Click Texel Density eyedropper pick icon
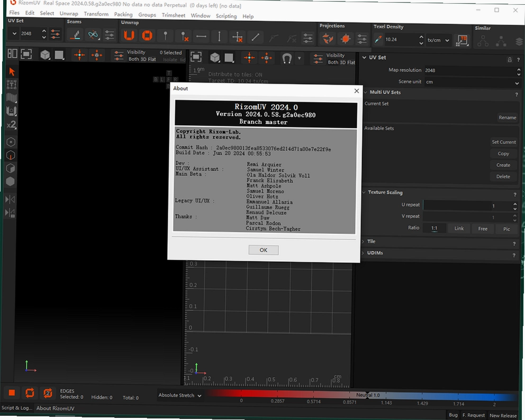525x420 pixels. [x=378, y=40]
